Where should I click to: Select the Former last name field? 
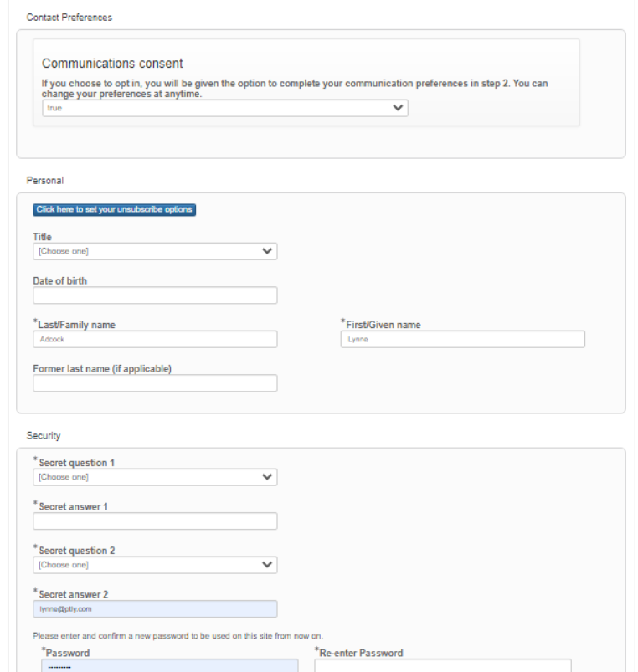[155, 383]
